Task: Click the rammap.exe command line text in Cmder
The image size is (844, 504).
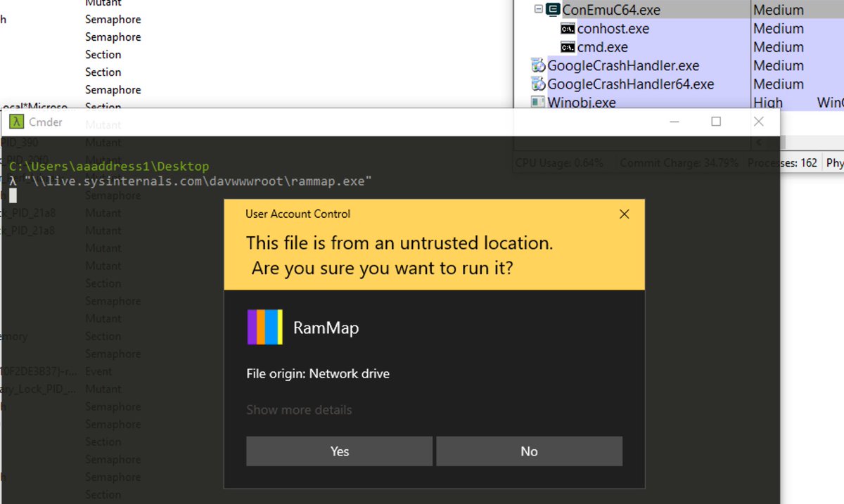Action: tap(198, 181)
